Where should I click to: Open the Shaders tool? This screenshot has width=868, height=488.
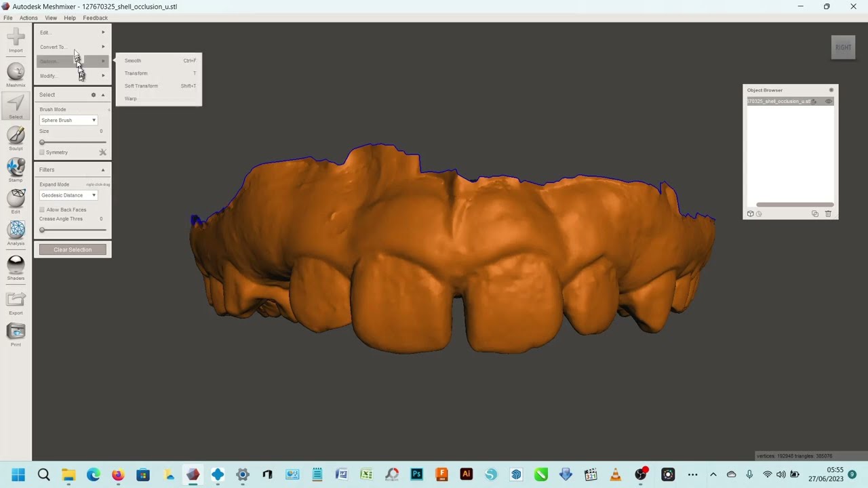tap(16, 267)
